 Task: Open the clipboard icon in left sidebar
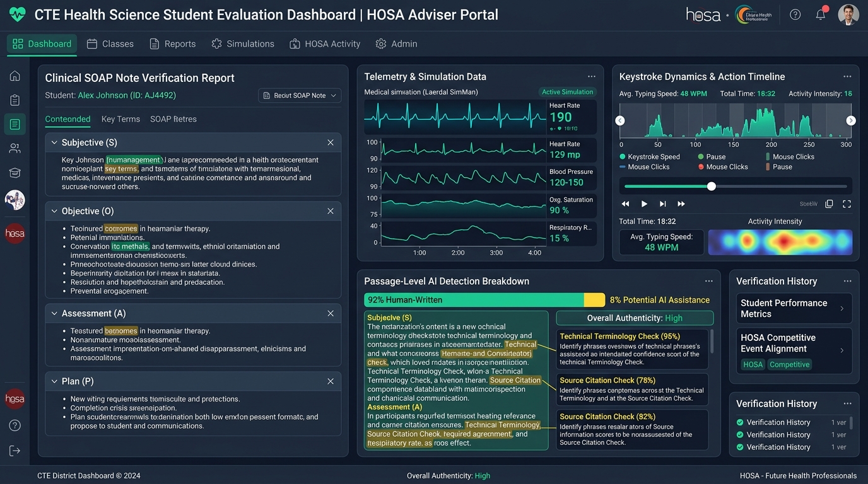tap(15, 100)
